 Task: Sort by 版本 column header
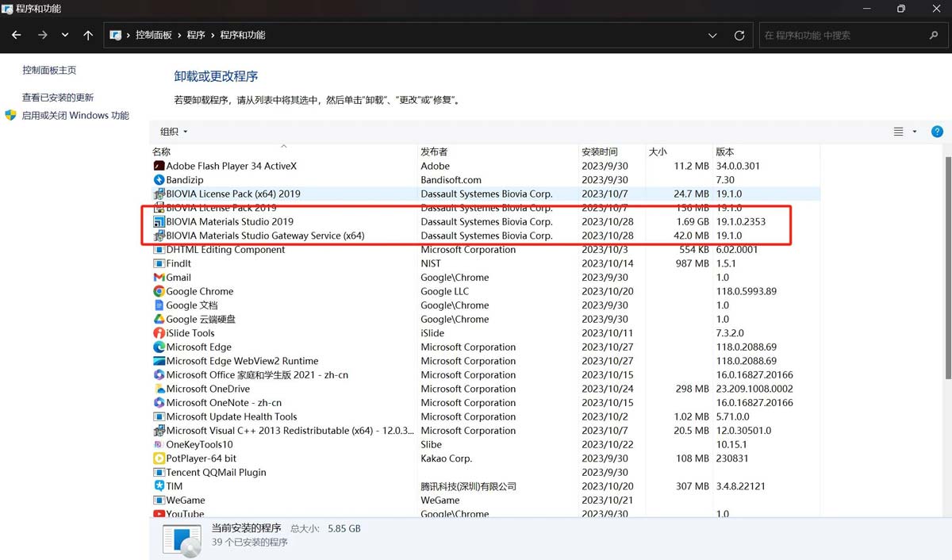[766, 152]
